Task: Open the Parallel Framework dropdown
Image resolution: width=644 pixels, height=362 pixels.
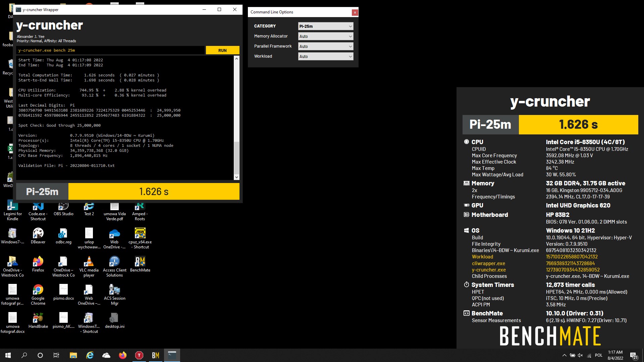Action: [x=325, y=46]
